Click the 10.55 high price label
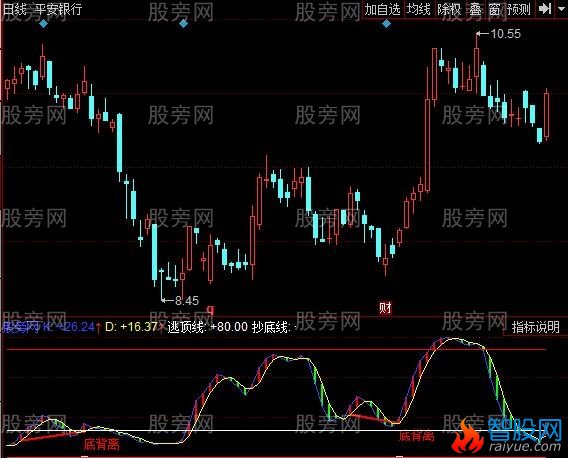 pyautogui.click(x=505, y=34)
